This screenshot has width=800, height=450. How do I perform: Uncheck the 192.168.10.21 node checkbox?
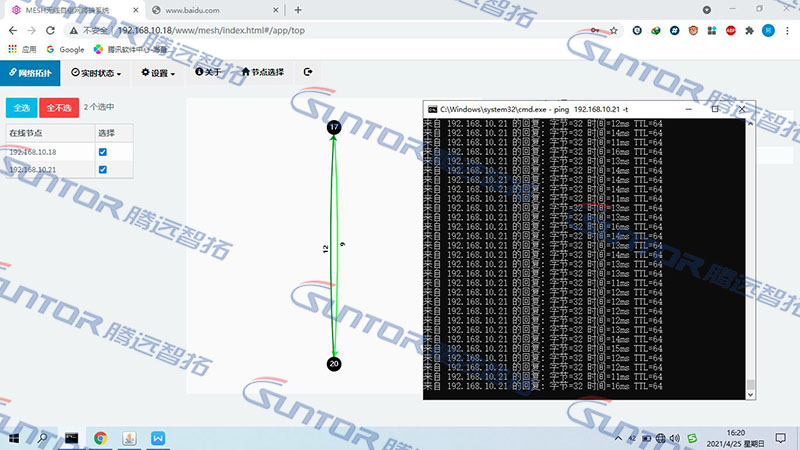[102, 170]
